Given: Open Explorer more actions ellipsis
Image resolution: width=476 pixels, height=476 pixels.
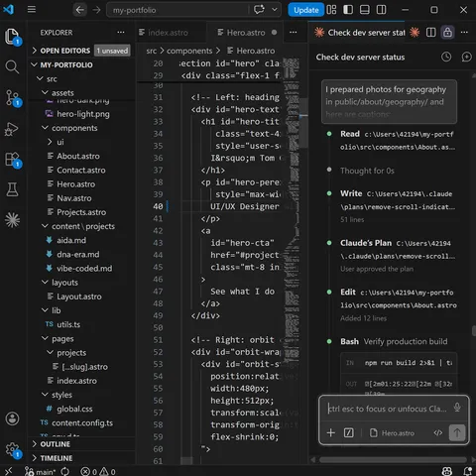Looking at the screenshot, I should tap(121, 33).
